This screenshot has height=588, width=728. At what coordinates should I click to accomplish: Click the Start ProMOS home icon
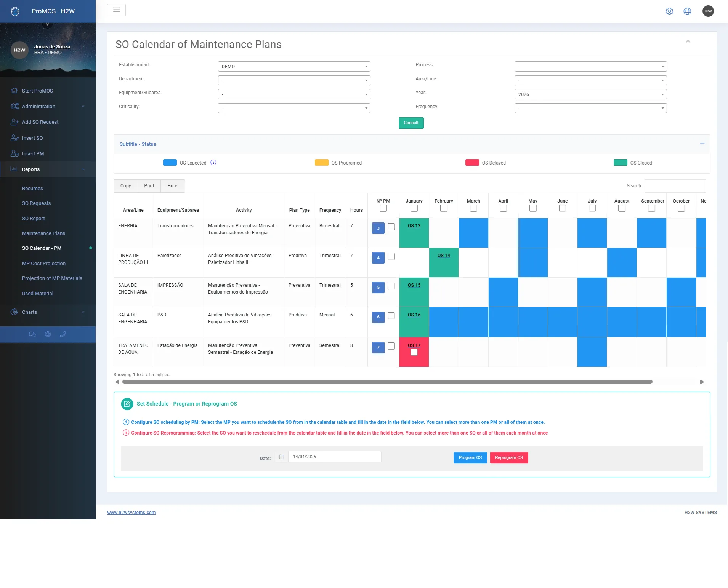14,91
